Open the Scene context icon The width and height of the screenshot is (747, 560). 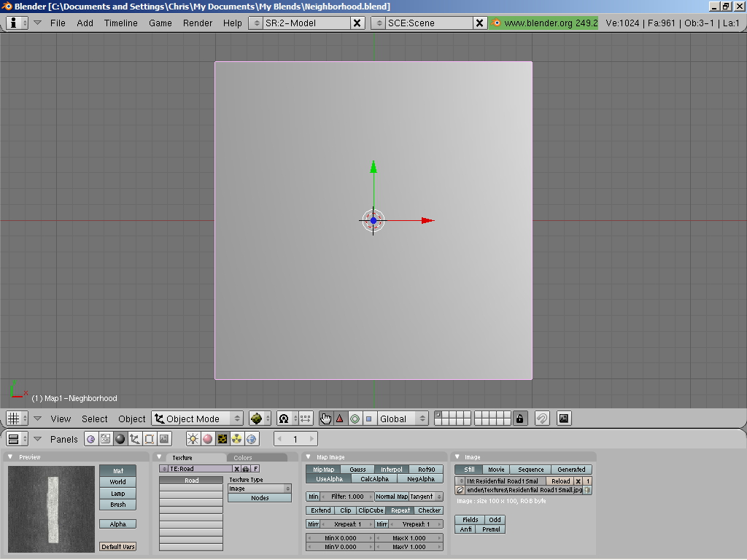point(164,439)
